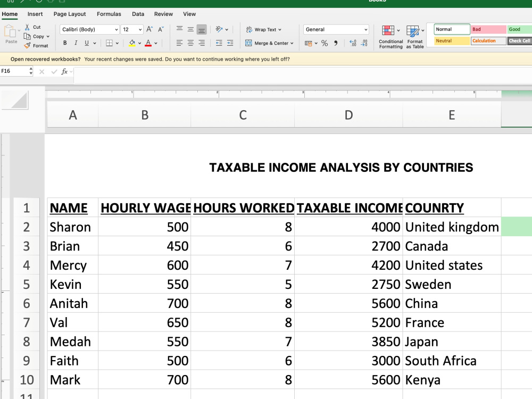This screenshot has height=399, width=532.
Task: Apply the Bad cell style
Action: tap(488, 29)
